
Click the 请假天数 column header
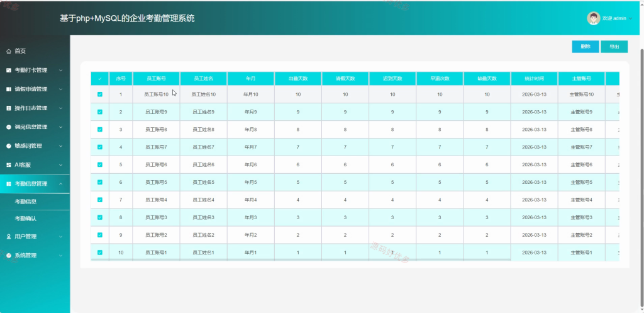pos(345,79)
